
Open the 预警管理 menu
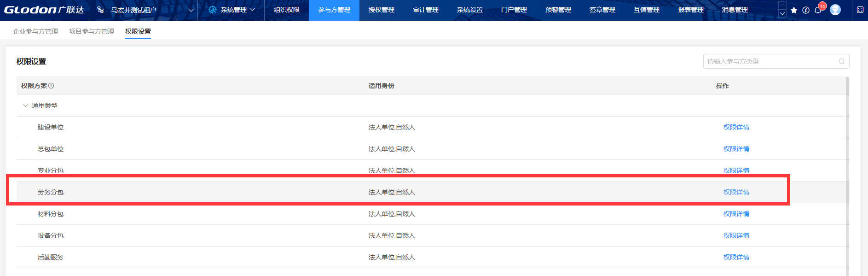[x=558, y=10]
